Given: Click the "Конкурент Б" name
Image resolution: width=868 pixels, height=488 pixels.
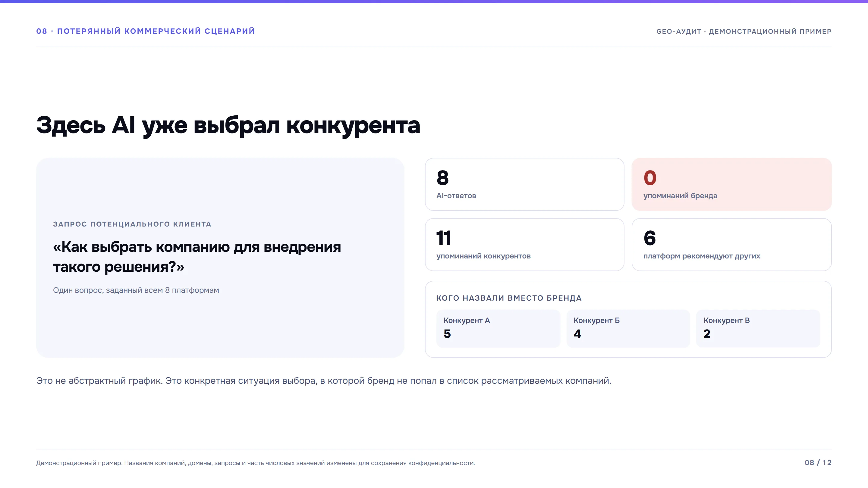Looking at the screenshot, I should (x=596, y=320).
